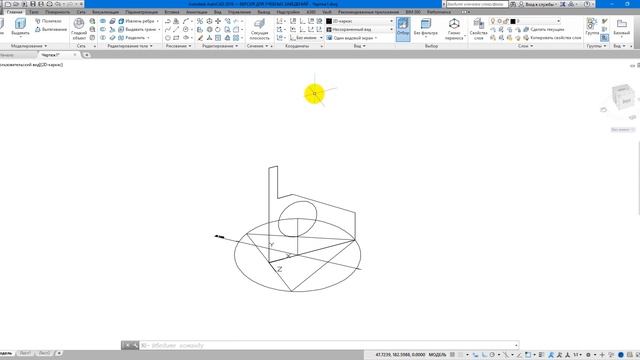The width and height of the screenshot is (640, 360).
Task: Toggle grid display in status bar
Action: click(453, 355)
